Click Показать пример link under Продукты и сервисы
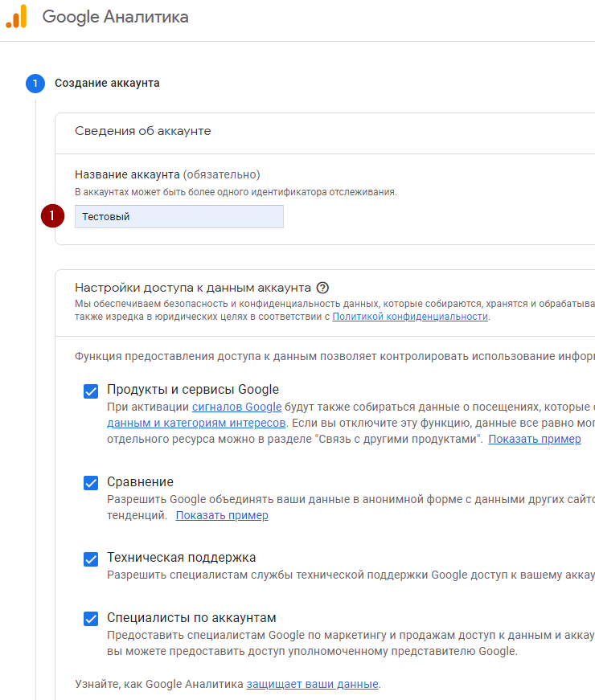Viewport: 595px width, 700px height. click(x=534, y=439)
